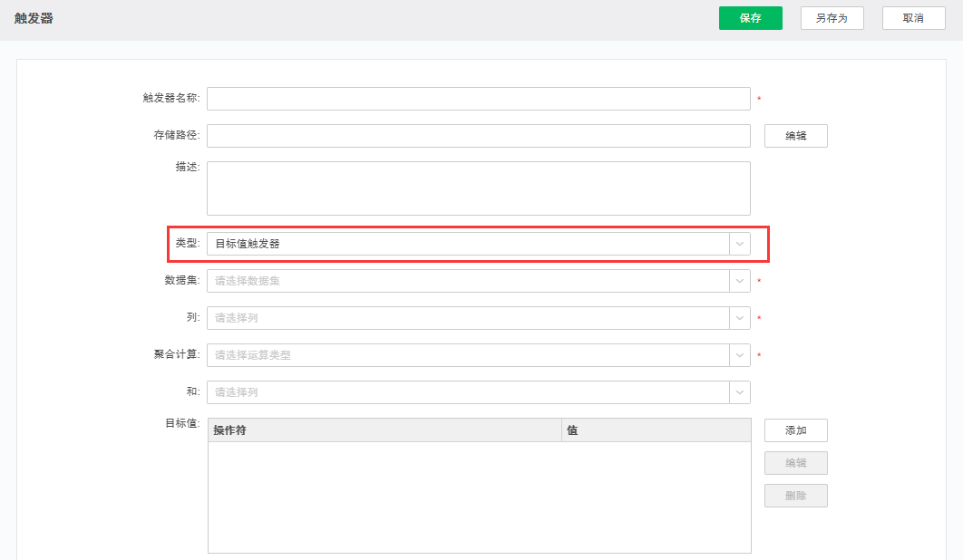Click 编辑 next to 存储路径 field
963x560 pixels.
tap(795, 135)
